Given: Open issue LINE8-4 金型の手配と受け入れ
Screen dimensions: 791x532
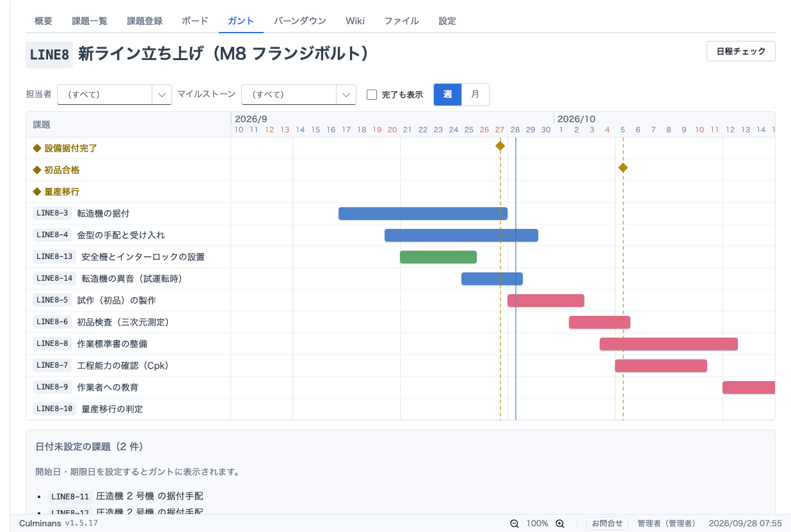Looking at the screenshot, I should 99,235.
